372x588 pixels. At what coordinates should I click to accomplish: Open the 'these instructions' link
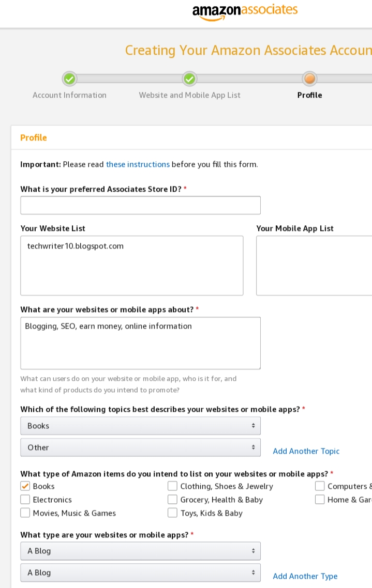pyautogui.click(x=138, y=164)
